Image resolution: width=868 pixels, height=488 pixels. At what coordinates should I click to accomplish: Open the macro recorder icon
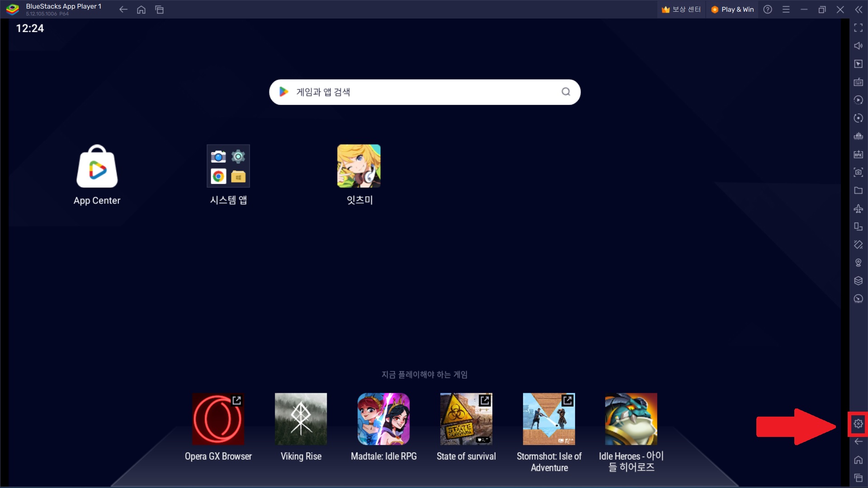(859, 118)
